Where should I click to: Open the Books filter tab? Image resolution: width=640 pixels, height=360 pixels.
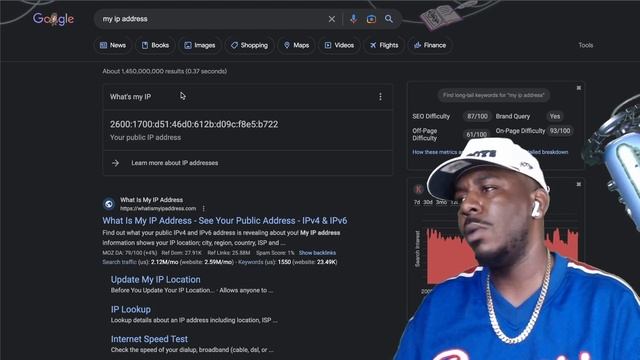[x=155, y=45]
